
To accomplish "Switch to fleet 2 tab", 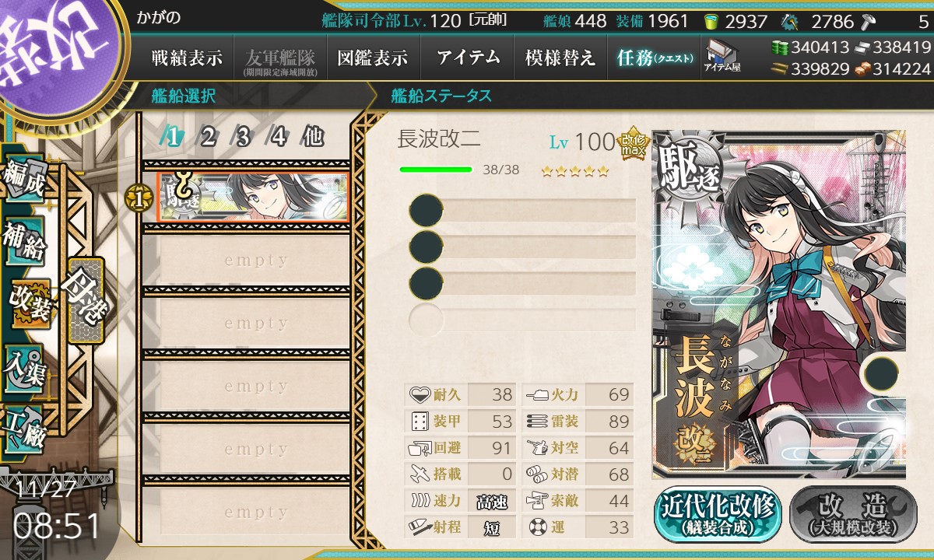I will click(209, 138).
